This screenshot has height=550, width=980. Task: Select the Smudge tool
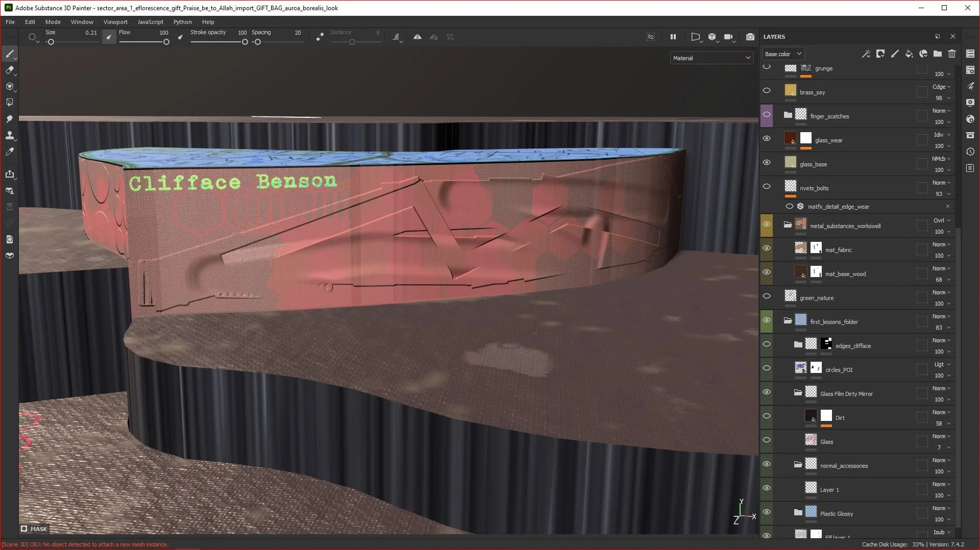coord(10,119)
